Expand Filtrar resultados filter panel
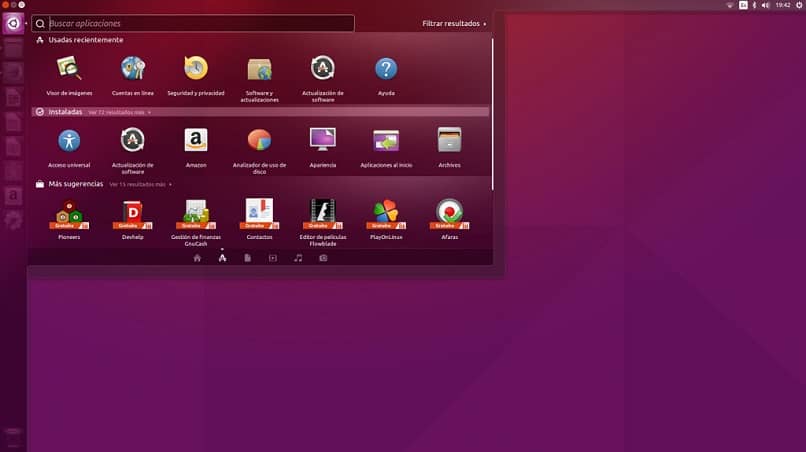Screen dimensions: 806x452 coord(454,24)
